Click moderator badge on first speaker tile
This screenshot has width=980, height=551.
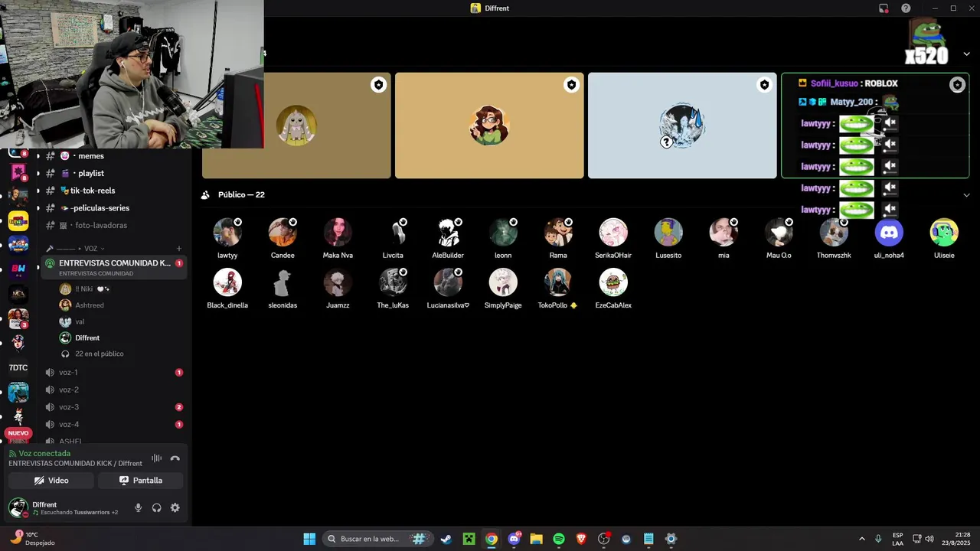coord(378,85)
